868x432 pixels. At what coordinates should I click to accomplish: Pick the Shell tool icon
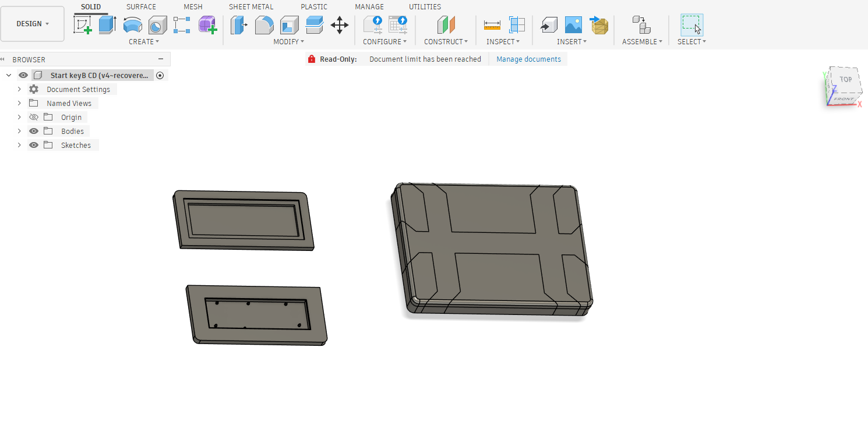(290, 25)
